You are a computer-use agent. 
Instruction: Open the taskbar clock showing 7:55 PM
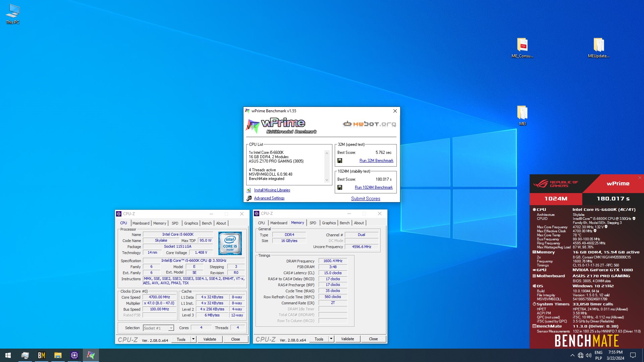pyautogui.click(x=615, y=355)
